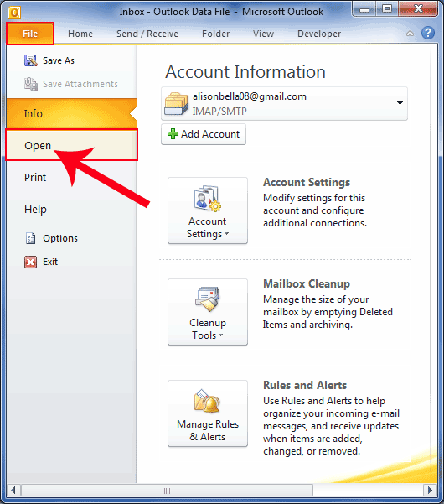Select Open in the backstage menu

click(x=71, y=145)
